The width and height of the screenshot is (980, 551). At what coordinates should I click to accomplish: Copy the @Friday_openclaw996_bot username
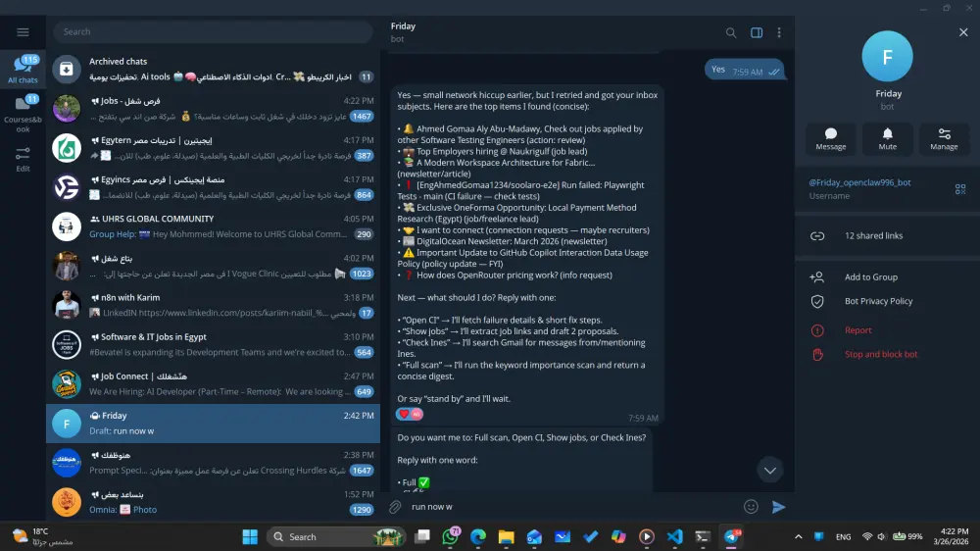point(859,182)
